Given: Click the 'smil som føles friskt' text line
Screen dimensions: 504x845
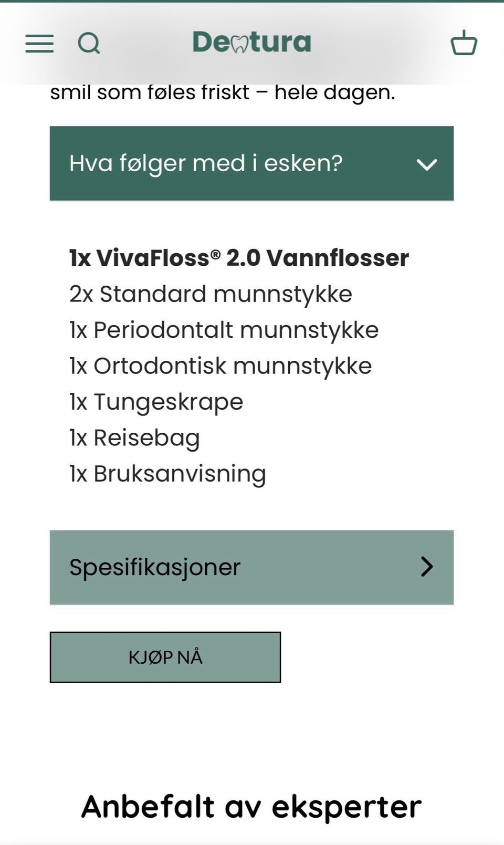Looking at the screenshot, I should tap(223, 92).
